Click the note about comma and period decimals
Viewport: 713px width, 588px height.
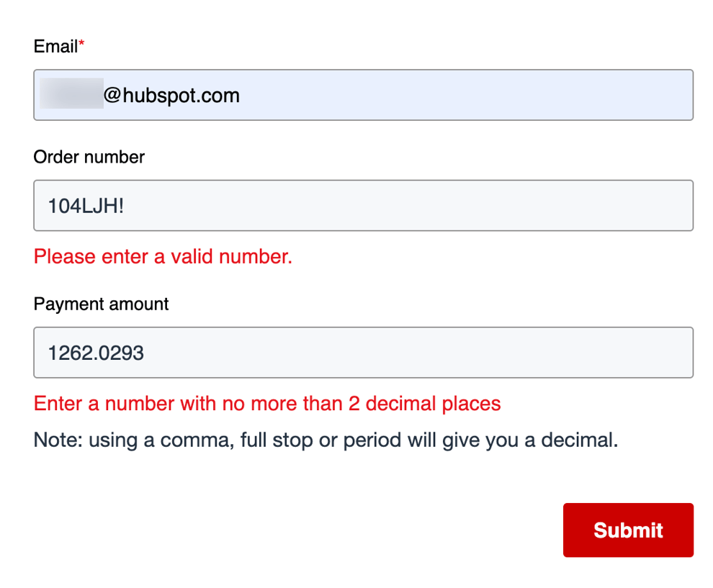[326, 440]
